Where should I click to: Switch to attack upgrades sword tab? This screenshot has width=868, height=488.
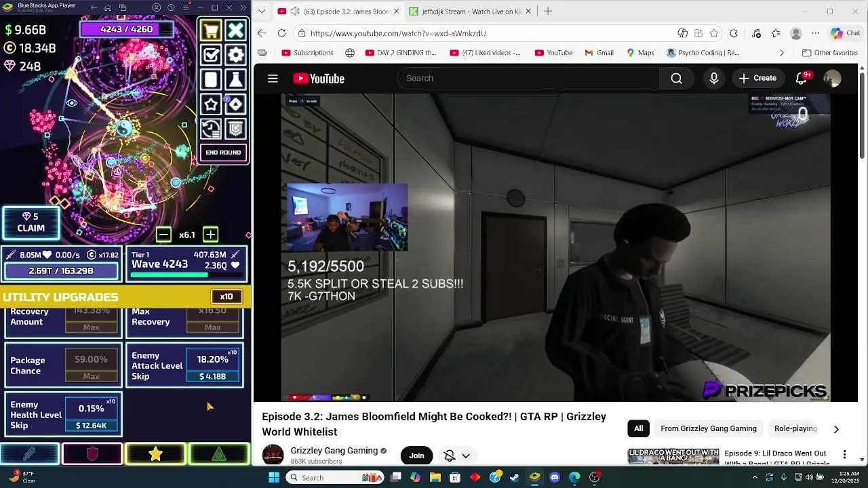tap(30, 453)
